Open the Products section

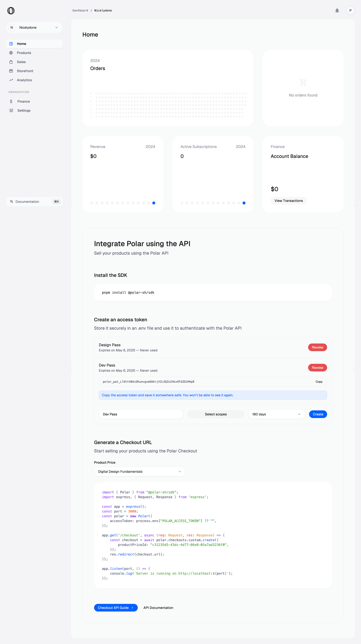[x=24, y=53]
